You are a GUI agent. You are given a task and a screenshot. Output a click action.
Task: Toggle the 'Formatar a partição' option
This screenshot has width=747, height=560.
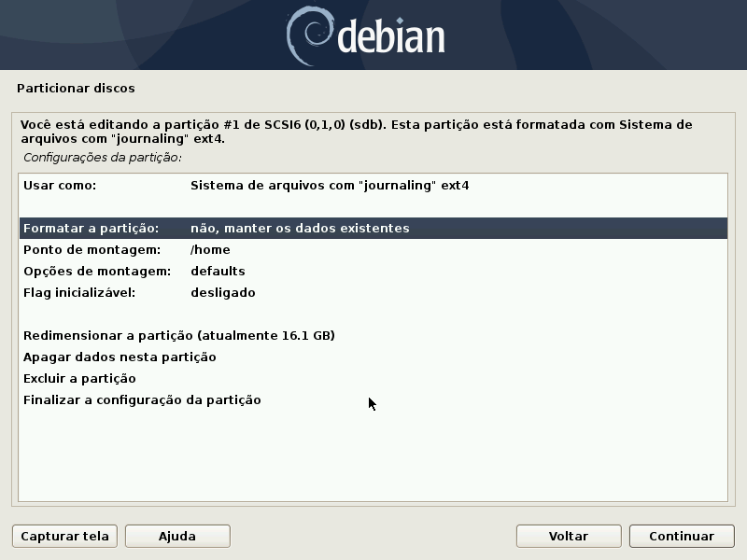[373, 228]
